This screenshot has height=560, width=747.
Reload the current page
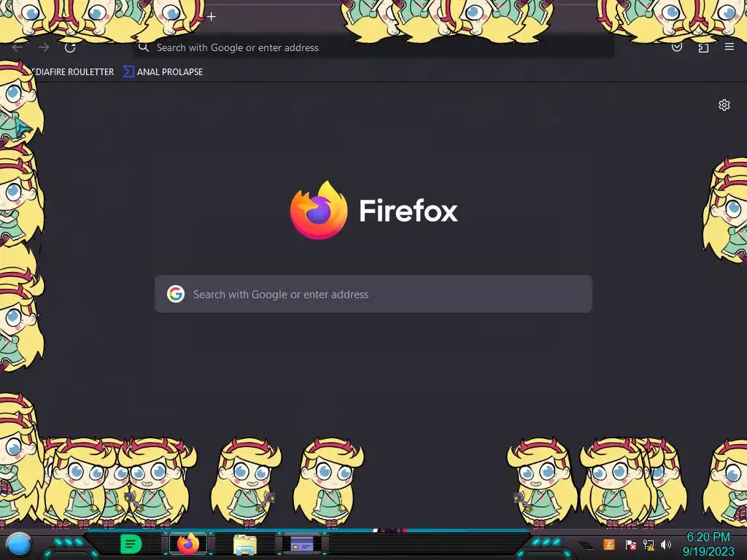[70, 47]
